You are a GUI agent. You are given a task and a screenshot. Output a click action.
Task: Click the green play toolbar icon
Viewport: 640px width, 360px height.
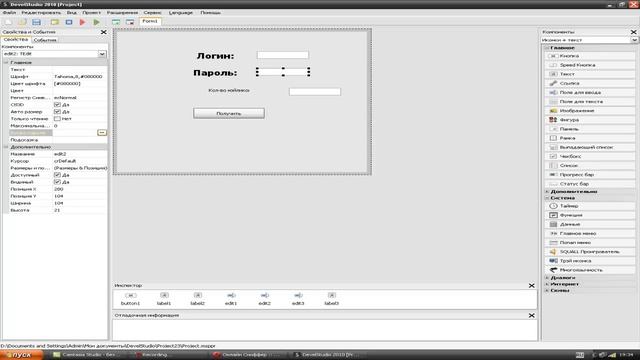tap(96, 22)
